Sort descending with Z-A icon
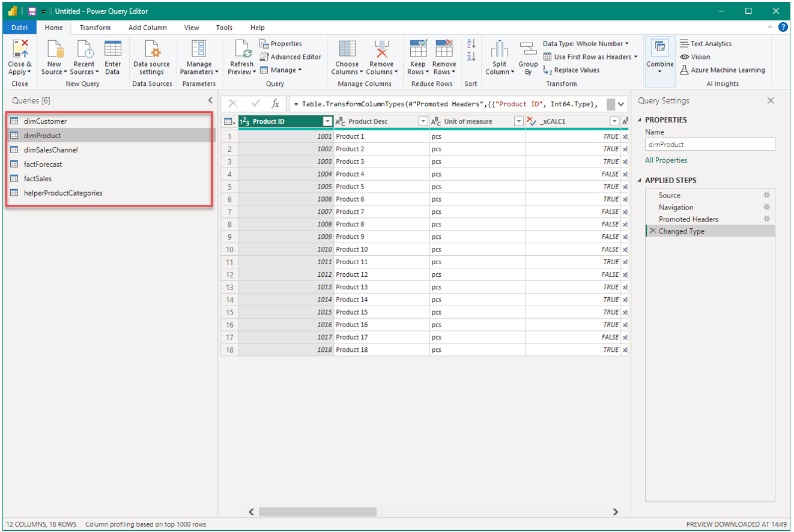Screen dimensions: 794x532 471,56
